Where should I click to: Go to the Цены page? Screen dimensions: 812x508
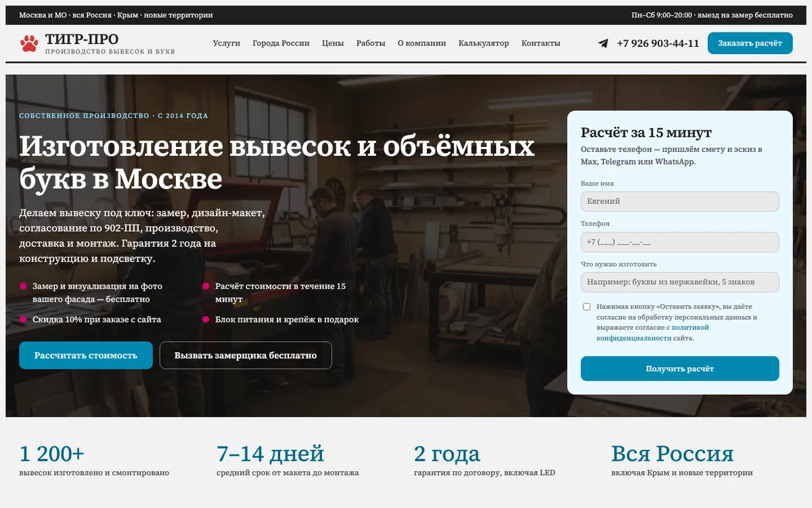[x=333, y=43]
